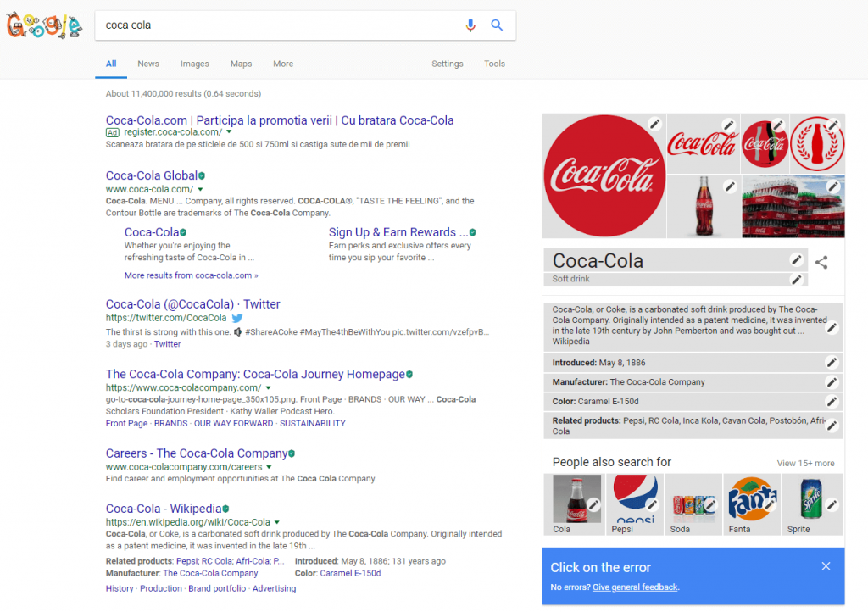Click the share icon in knowledge panel
The image size is (868, 612).
[x=821, y=262]
